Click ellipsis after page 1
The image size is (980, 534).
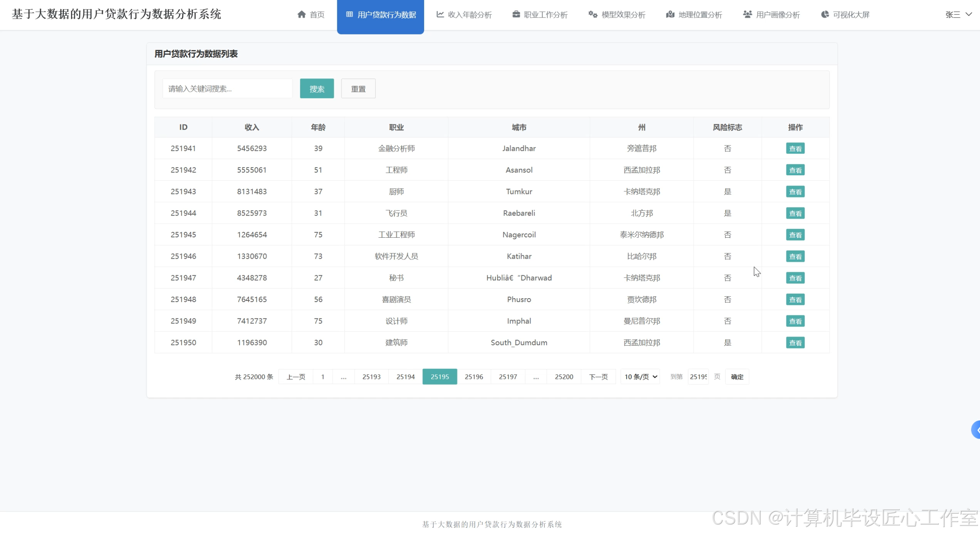click(343, 377)
